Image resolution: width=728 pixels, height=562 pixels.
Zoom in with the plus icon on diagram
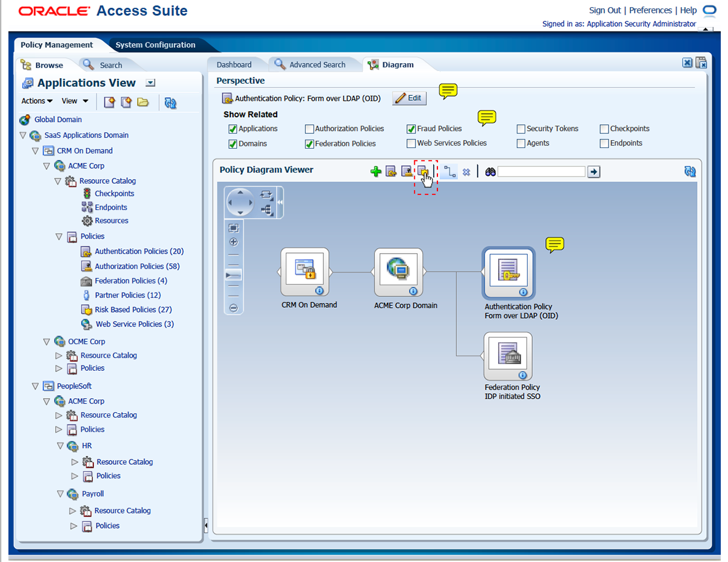click(234, 242)
